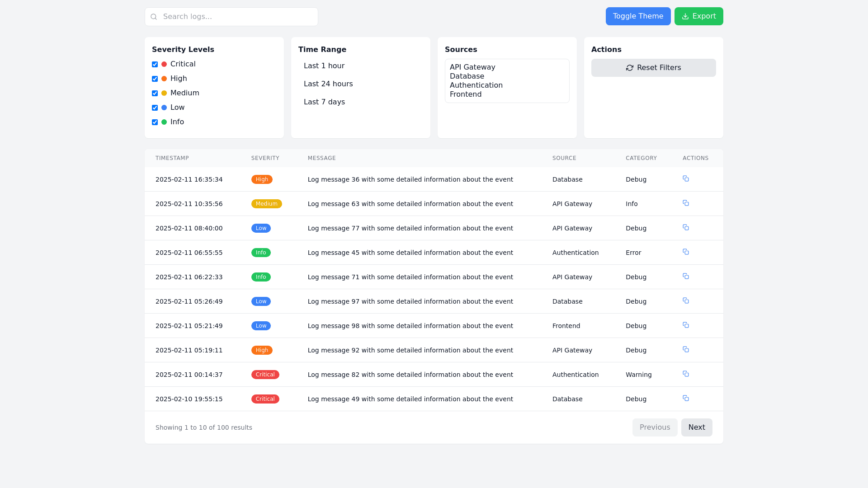Copy the Log message 97 entry
The width and height of the screenshot is (868, 488).
pyautogui.click(x=686, y=301)
